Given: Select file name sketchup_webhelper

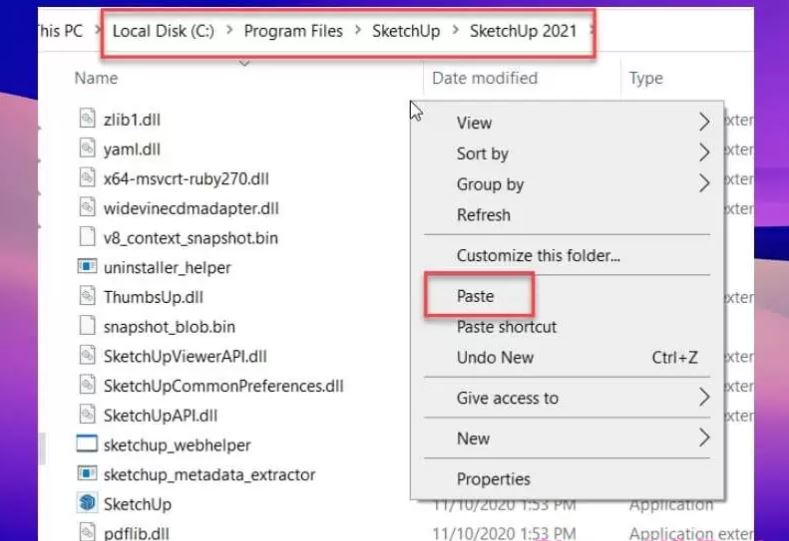Looking at the screenshot, I should click(177, 445).
